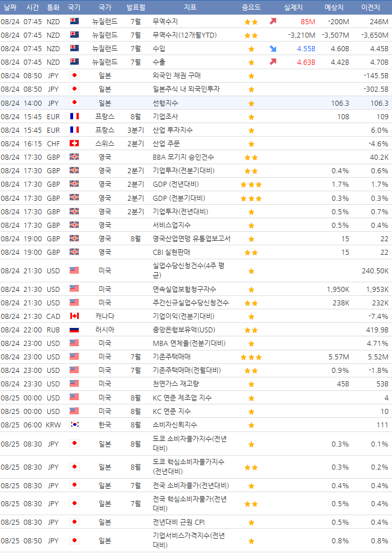The height and width of the screenshot is (554, 392).
Task: Click the forecast value 238K
Action: [x=341, y=303]
